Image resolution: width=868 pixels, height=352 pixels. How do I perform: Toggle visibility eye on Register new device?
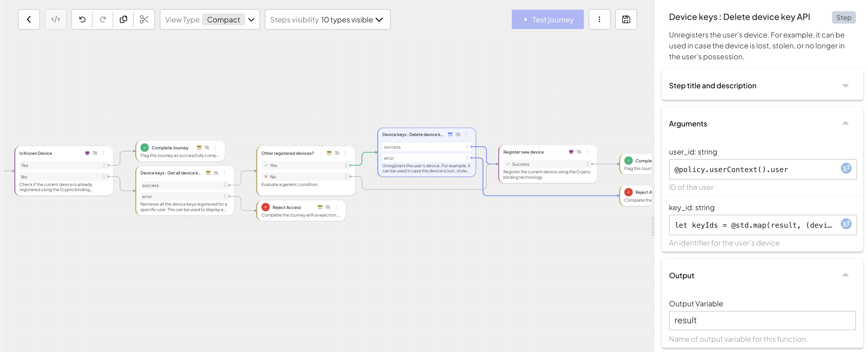579,152
